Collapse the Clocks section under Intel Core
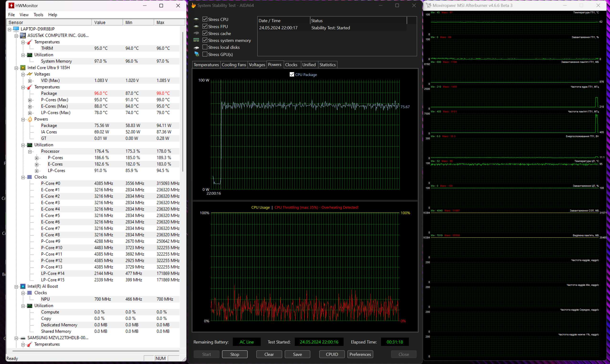 coord(23,177)
